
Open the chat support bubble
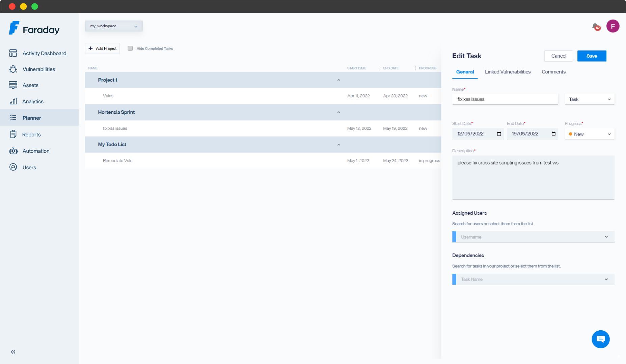[600, 339]
